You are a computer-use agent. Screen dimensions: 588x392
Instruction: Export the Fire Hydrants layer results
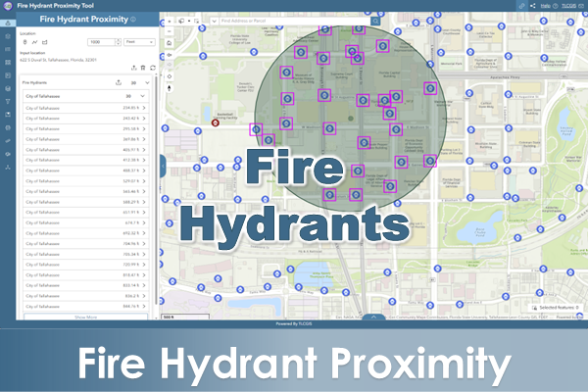click(119, 82)
